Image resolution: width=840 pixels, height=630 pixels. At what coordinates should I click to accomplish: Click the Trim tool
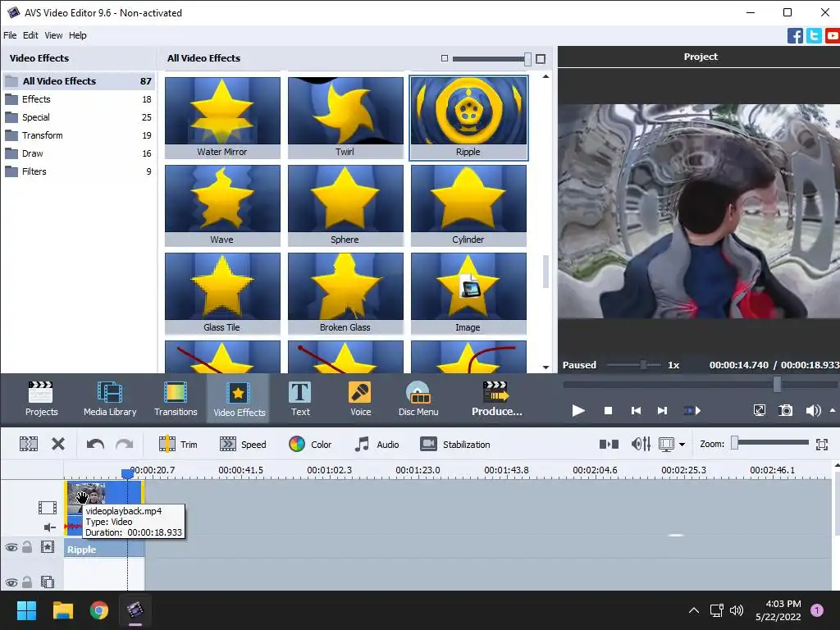[178, 444]
